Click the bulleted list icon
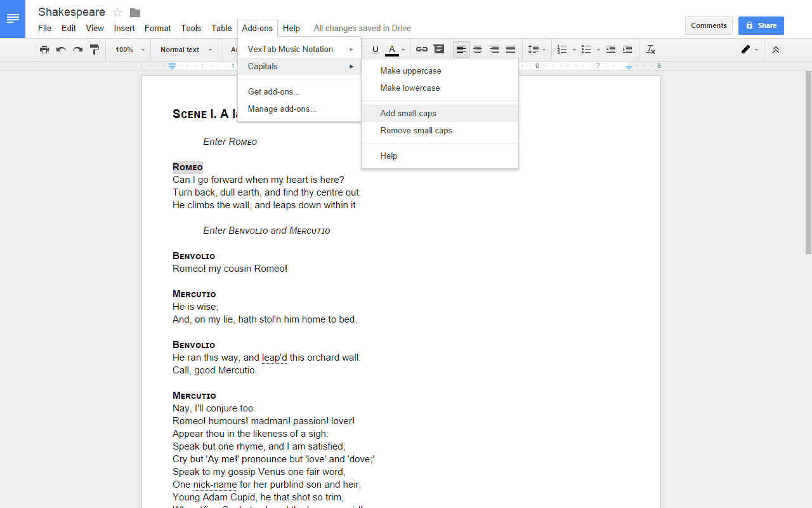 pos(586,50)
